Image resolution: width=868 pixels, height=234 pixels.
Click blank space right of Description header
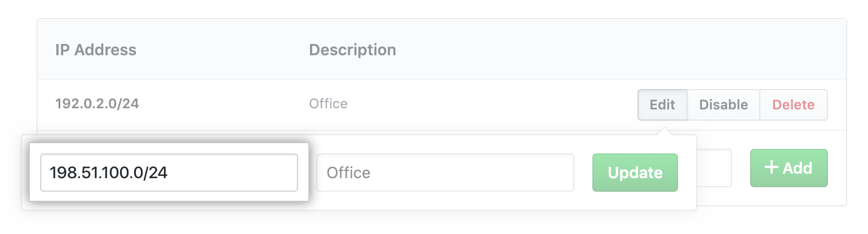click(564, 50)
